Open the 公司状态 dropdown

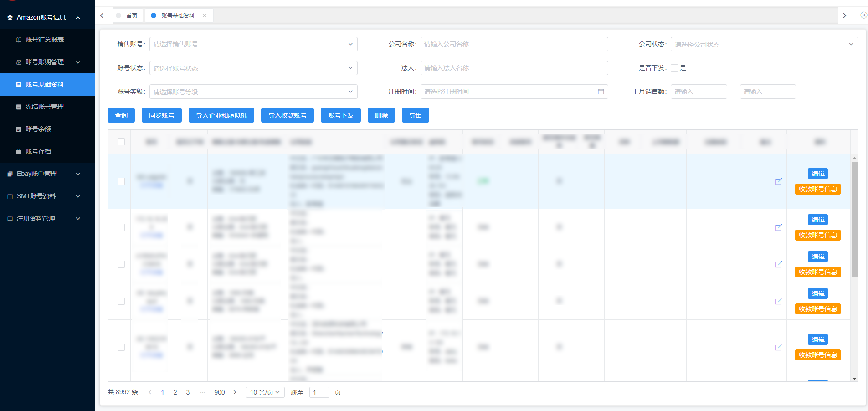(x=764, y=44)
